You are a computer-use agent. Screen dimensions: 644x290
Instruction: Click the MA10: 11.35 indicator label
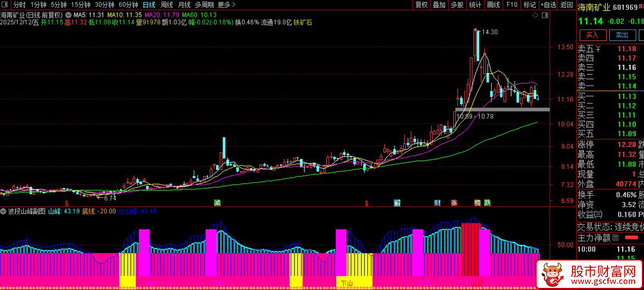[x=125, y=14]
